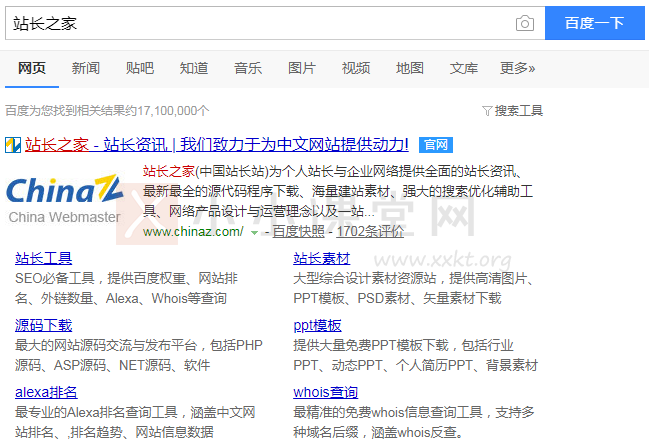Open the 视频 tab
The height and width of the screenshot is (442, 649).
coord(356,68)
